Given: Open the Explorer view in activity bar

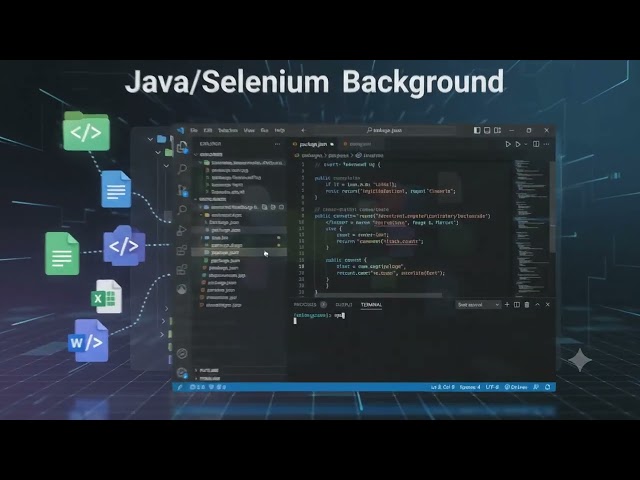Looking at the screenshot, I should tap(182, 147).
